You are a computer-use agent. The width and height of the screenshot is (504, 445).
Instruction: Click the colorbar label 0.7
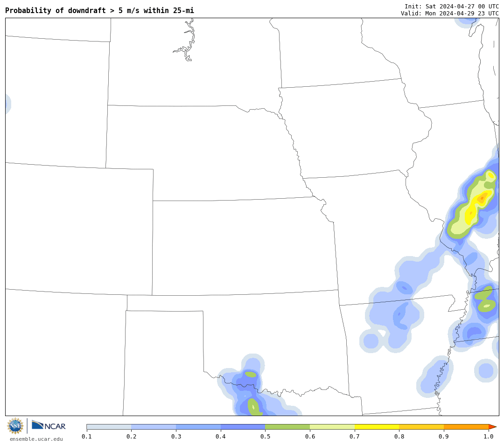coord(355,436)
